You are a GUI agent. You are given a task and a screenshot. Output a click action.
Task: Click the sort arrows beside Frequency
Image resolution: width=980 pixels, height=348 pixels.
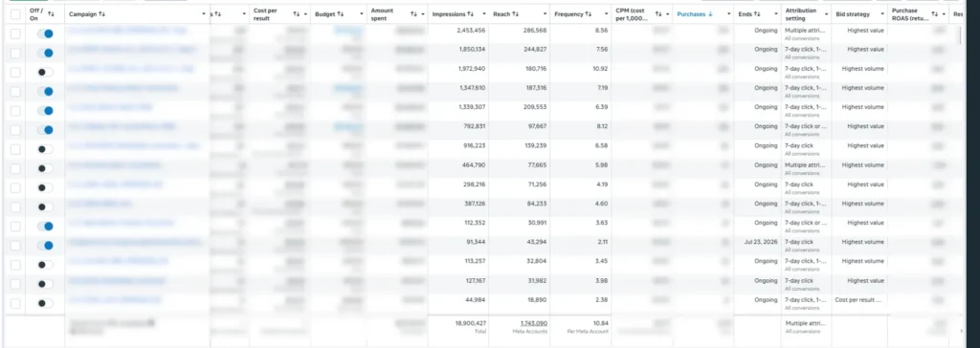(590, 13)
